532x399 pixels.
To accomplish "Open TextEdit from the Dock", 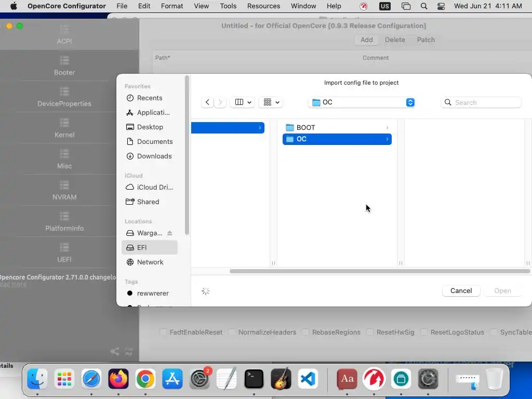I will click(227, 379).
